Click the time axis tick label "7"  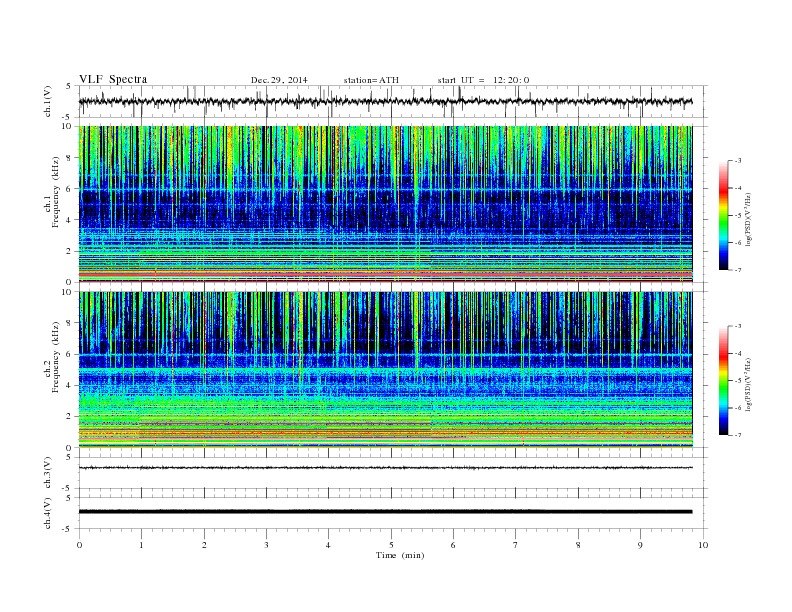coord(516,545)
